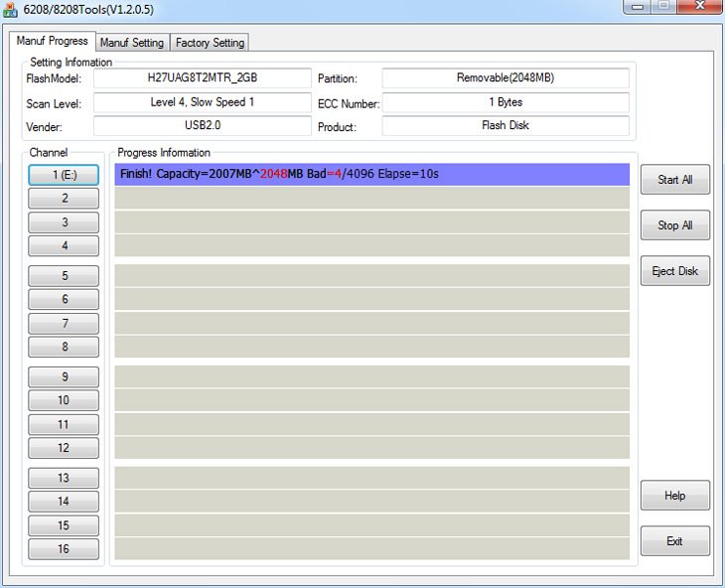
Task: Click the Partition Removable(2048MB) field
Action: click(506, 78)
